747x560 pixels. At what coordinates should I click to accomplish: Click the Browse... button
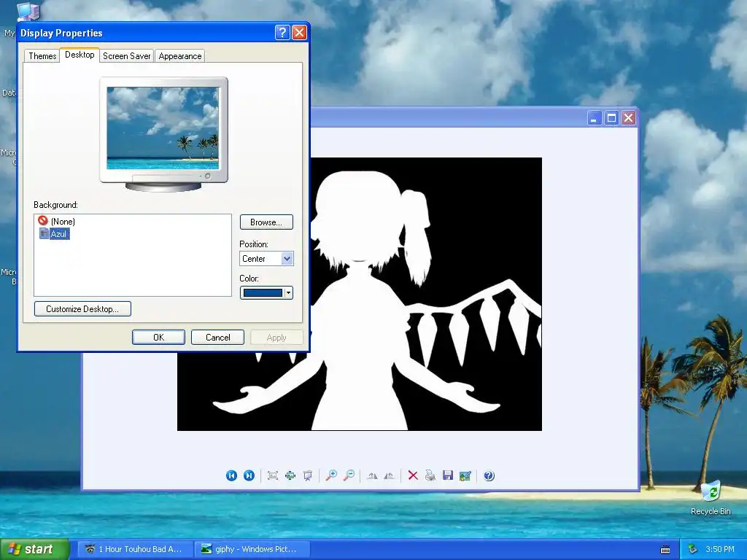(x=266, y=222)
